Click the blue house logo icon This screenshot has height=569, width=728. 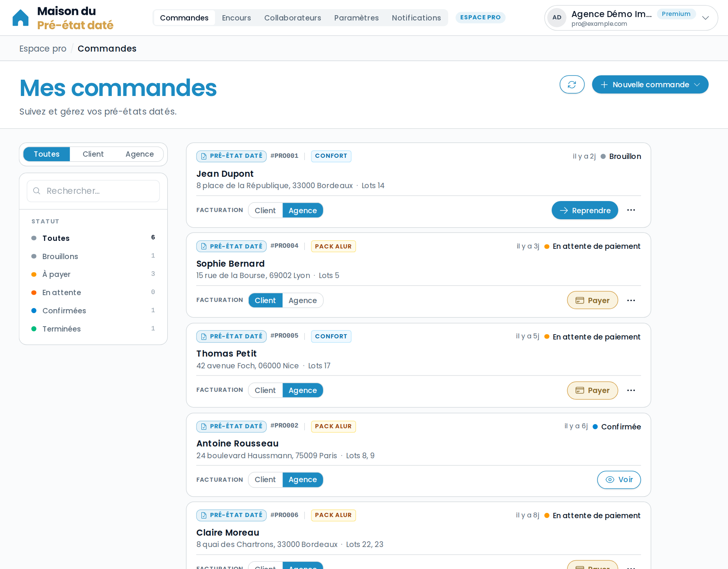20,18
